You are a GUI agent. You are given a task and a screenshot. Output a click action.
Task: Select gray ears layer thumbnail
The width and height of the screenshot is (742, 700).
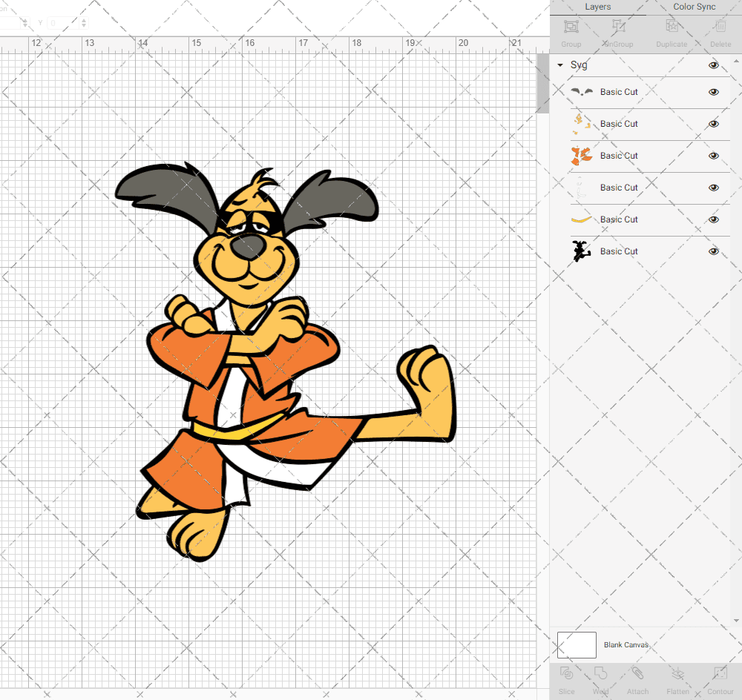(582, 92)
